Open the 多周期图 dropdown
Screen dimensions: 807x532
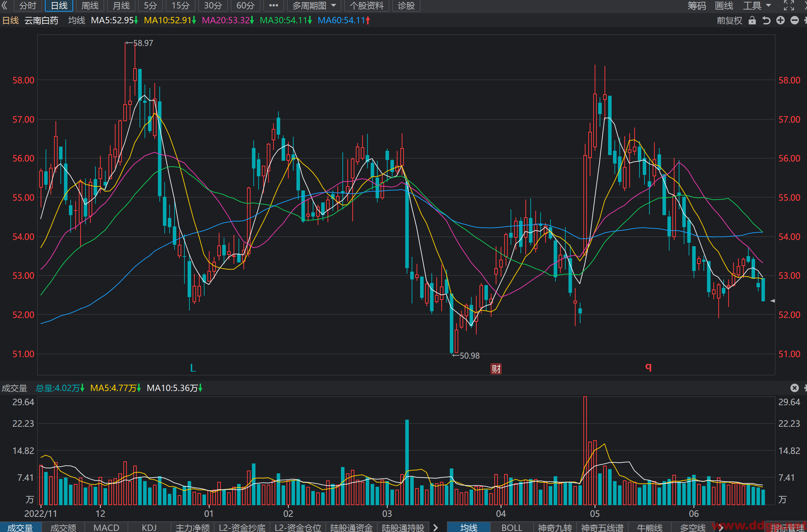[314, 6]
